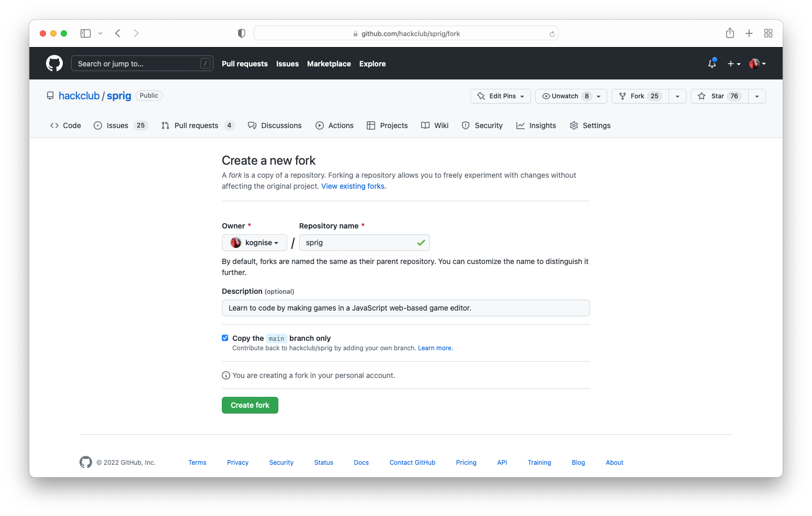Viewport: 812px width, 516px height.
Task: Open notifications via the bell icon
Action: [712, 63]
